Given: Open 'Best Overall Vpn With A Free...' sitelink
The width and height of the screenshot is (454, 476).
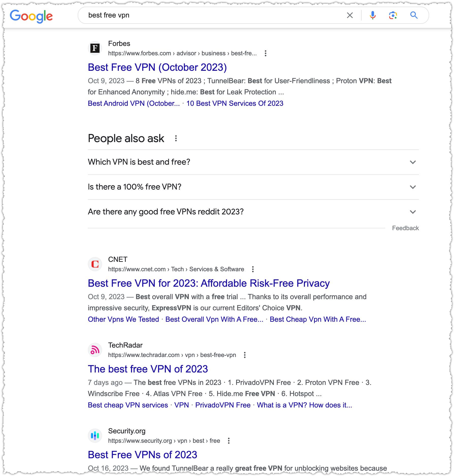Looking at the screenshot, I should click(214, 319).
